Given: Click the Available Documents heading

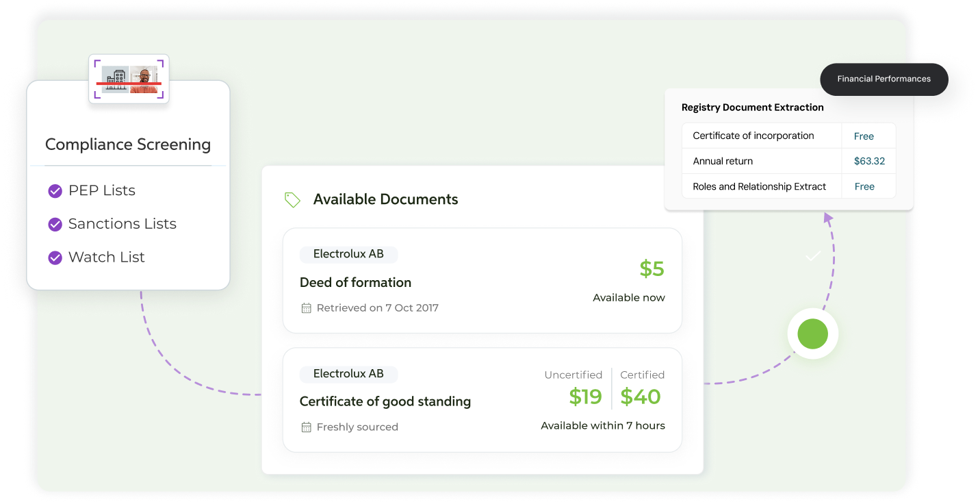Looking at the screenshot, I should click(x=385, y=199).
